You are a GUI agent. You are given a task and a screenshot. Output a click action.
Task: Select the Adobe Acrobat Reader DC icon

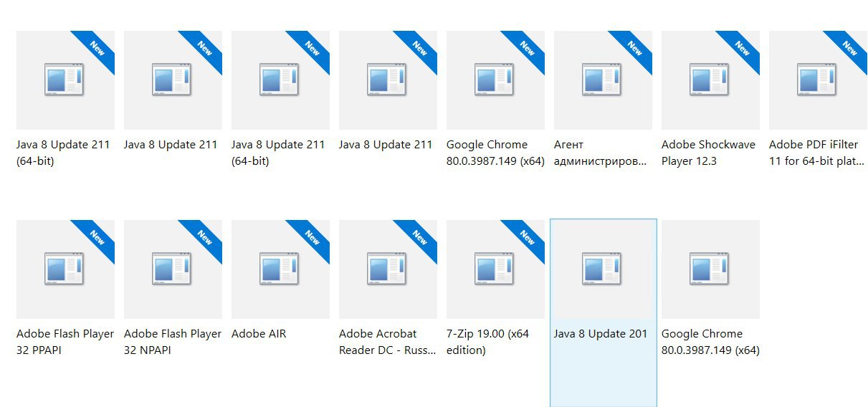point(388,269)
